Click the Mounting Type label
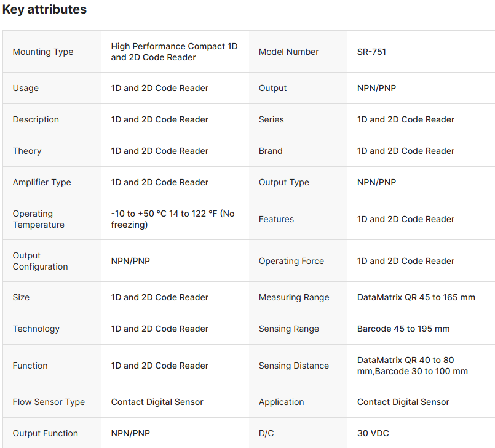 43,52
